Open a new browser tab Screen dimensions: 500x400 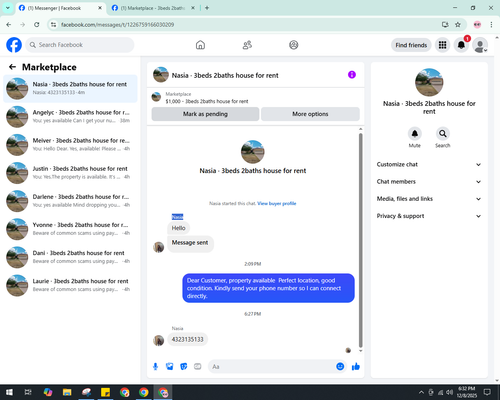coord(207,8)
